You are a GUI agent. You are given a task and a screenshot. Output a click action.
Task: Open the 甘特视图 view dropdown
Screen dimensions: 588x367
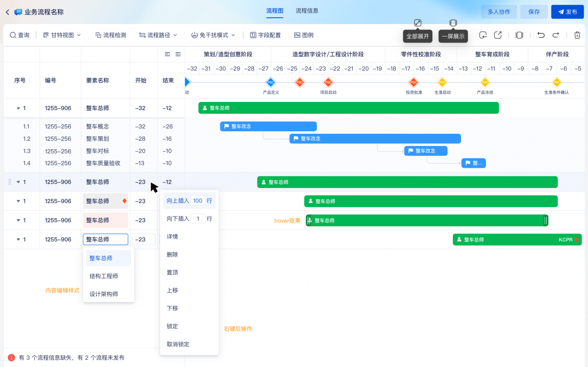tap(62, 35)
